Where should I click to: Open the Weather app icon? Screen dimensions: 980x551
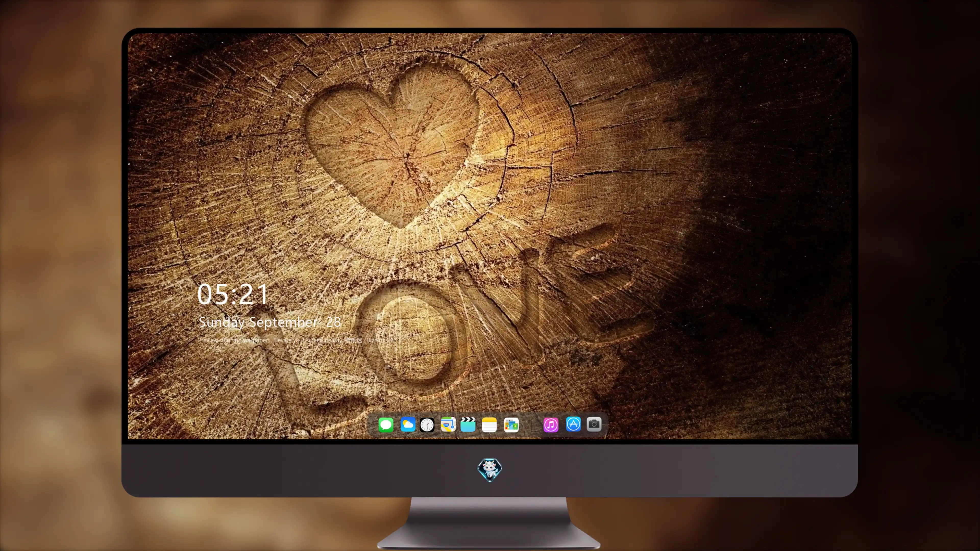coord(408,424)
